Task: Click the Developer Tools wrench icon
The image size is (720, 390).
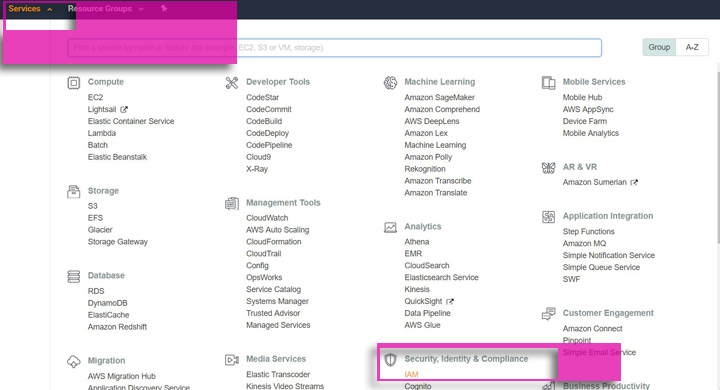Action: [232, 83]
